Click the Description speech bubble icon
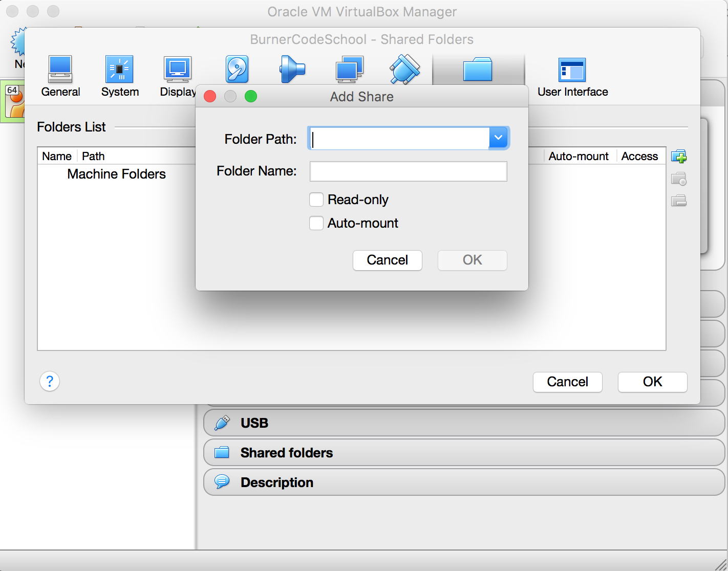Viewport: 728px width, 571px height. pyautogui.click(x=222, y=482)
